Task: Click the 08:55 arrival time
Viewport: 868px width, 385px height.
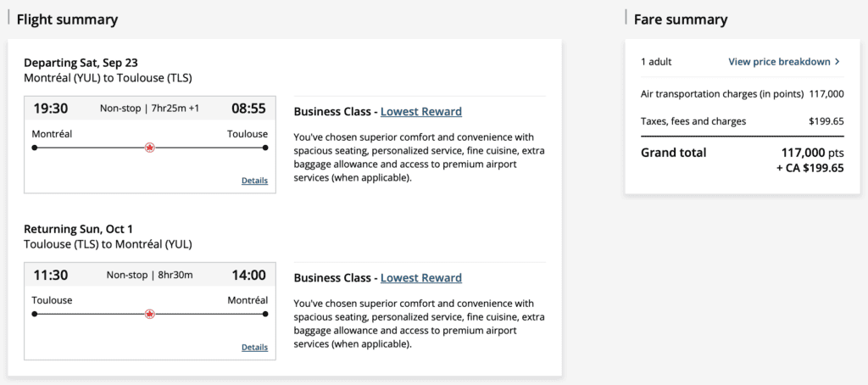Action: tap(248, 109)
